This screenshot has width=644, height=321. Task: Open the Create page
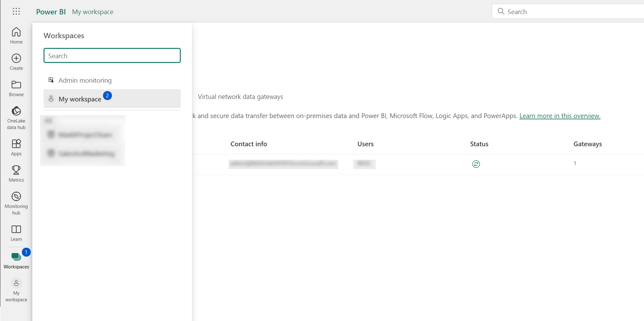pos(16,62)
